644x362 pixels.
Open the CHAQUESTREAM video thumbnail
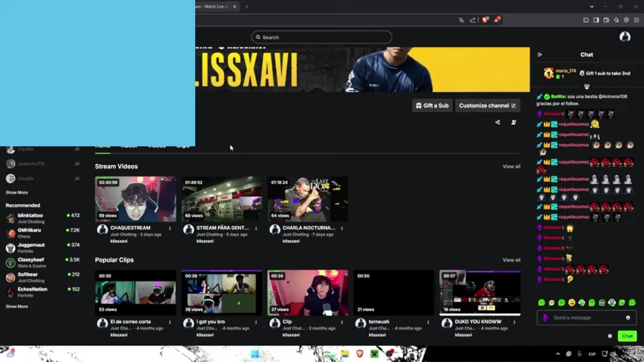135,199
